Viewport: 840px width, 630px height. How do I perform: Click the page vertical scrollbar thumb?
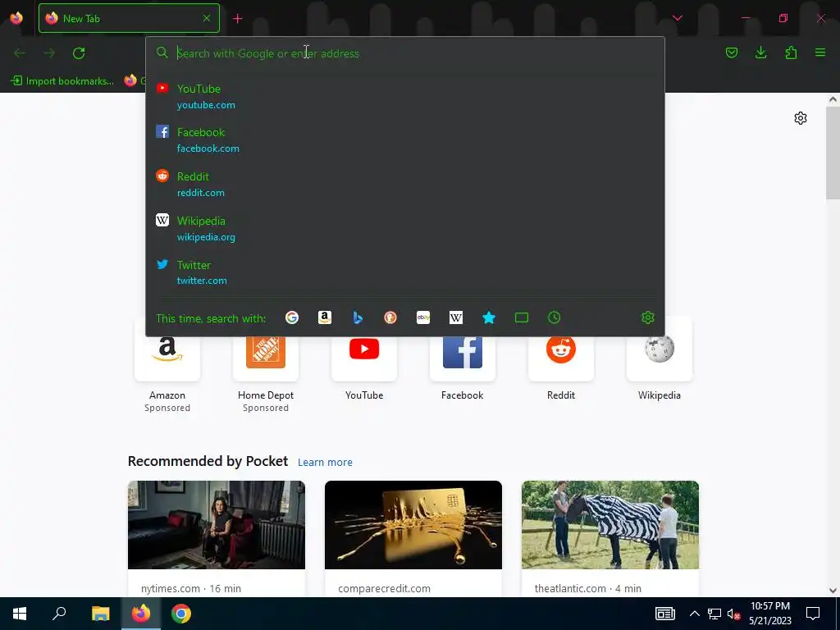[x=833, y=153]
